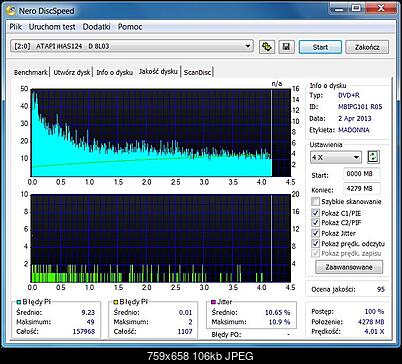Click the PIF errors lower graph area

(161, 238)
